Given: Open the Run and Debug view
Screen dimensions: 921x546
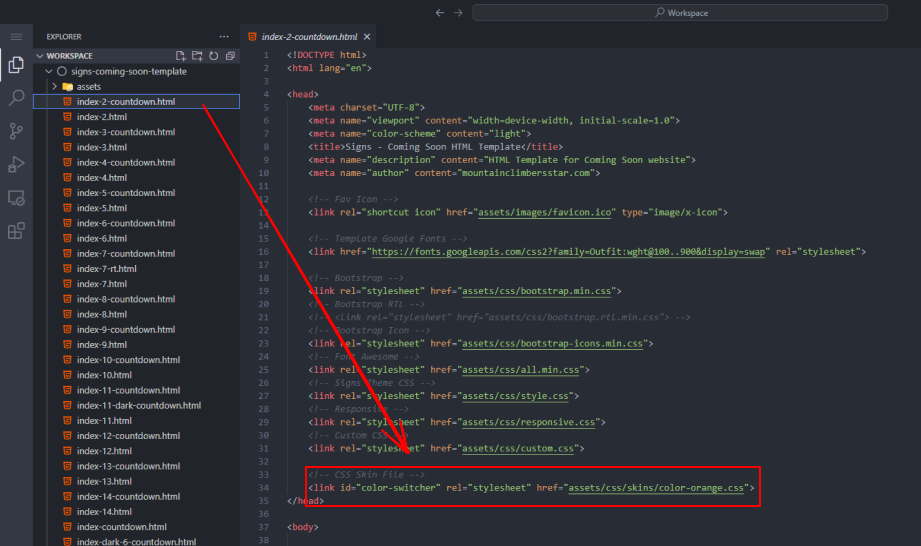Looking at the screenshot, I should pos(16,164).
